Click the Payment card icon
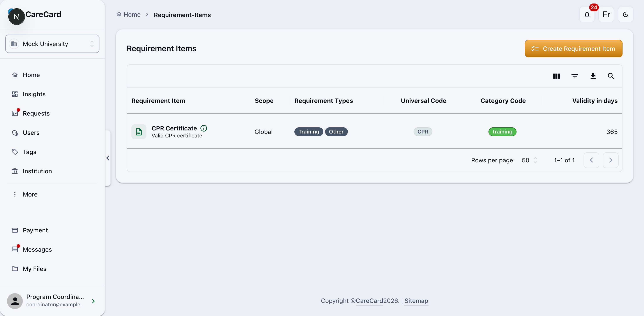This screenshot has height=316, width=644. [15, 230]
